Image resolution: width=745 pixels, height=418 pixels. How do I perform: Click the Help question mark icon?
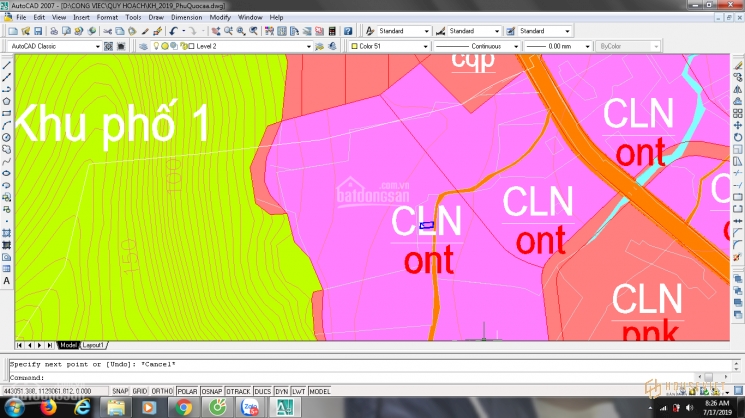[348, 31]
